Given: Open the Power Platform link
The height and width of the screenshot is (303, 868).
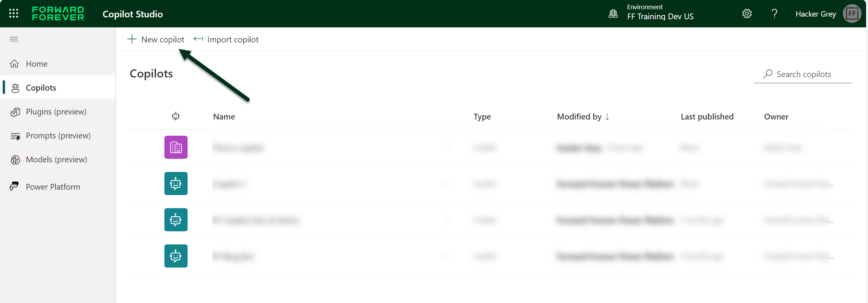Looking at the screenshot, I should [53, 187].
